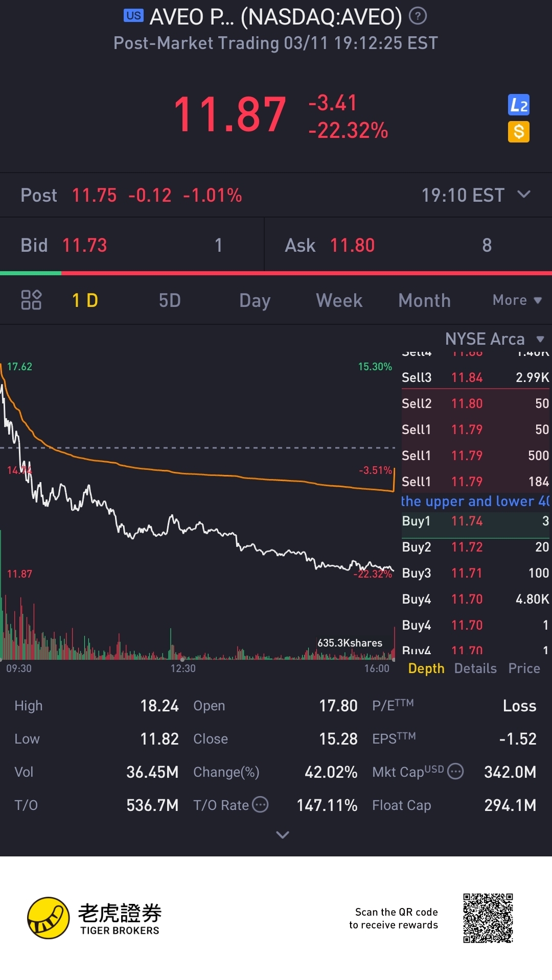Switch to the Price tab
Screen dimensions: 552x980
(524, 668)
